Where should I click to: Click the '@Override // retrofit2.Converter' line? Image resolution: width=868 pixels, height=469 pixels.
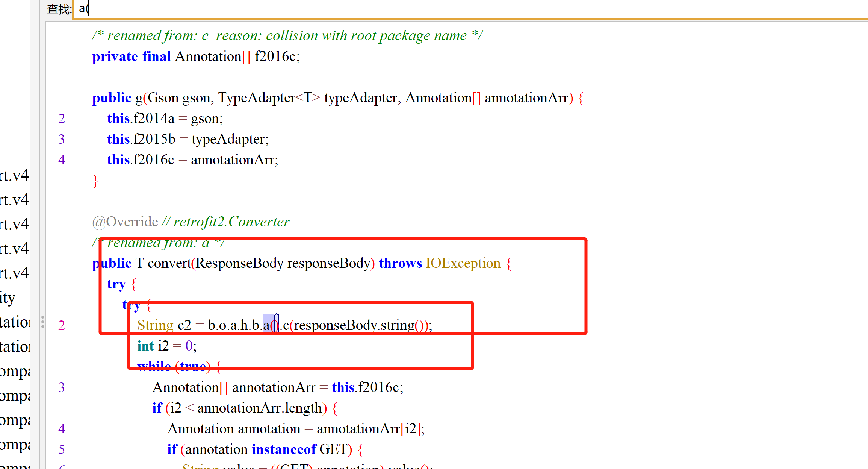191,222
